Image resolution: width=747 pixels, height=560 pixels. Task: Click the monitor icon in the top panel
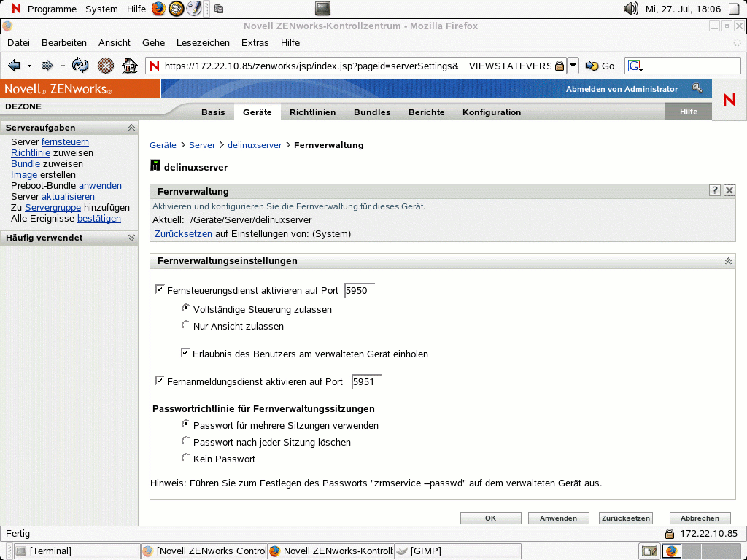point(323,9)
